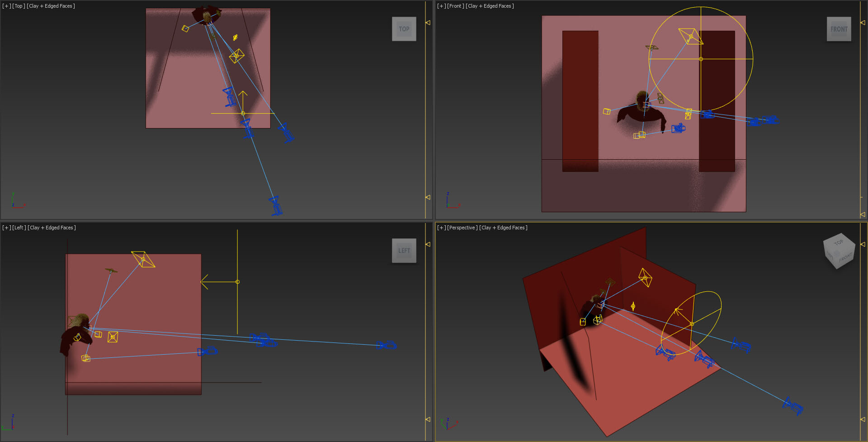Open the Front viewport [+] general menu

click(x=441, y=6)
